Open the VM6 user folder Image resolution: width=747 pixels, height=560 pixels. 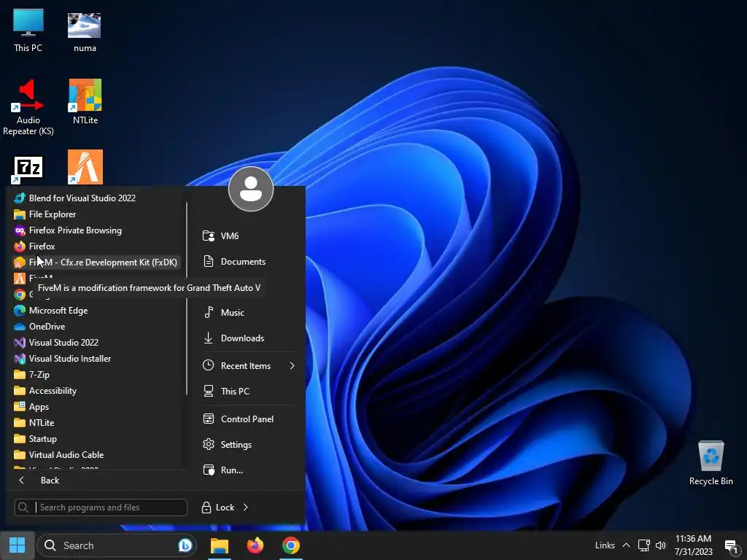tap(248, 236)
